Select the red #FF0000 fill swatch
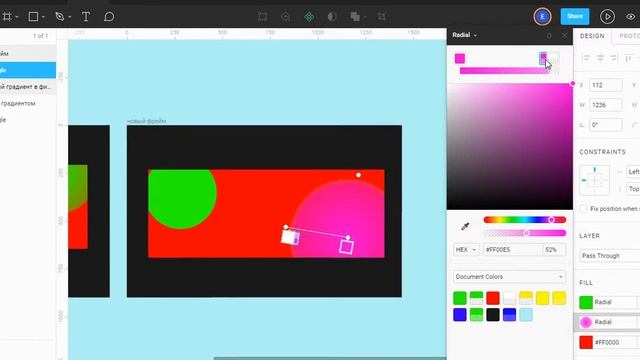This screenshot has width=640, height=360. click(x=586, y=342)
